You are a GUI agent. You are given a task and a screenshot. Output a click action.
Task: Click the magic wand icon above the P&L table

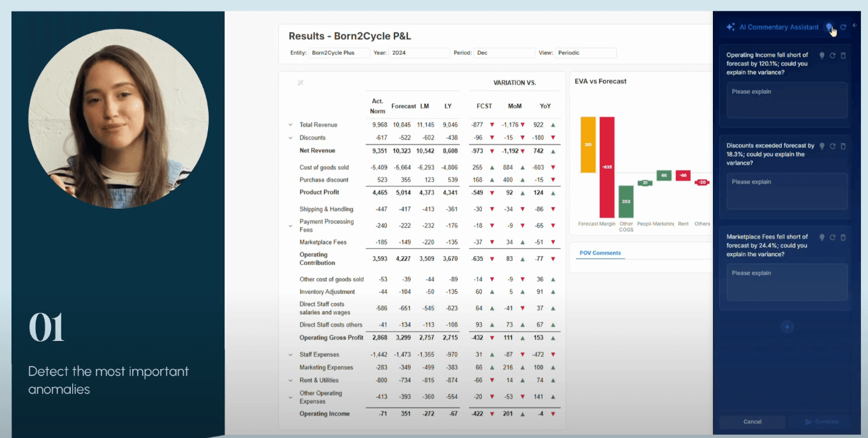pos(301,82)
